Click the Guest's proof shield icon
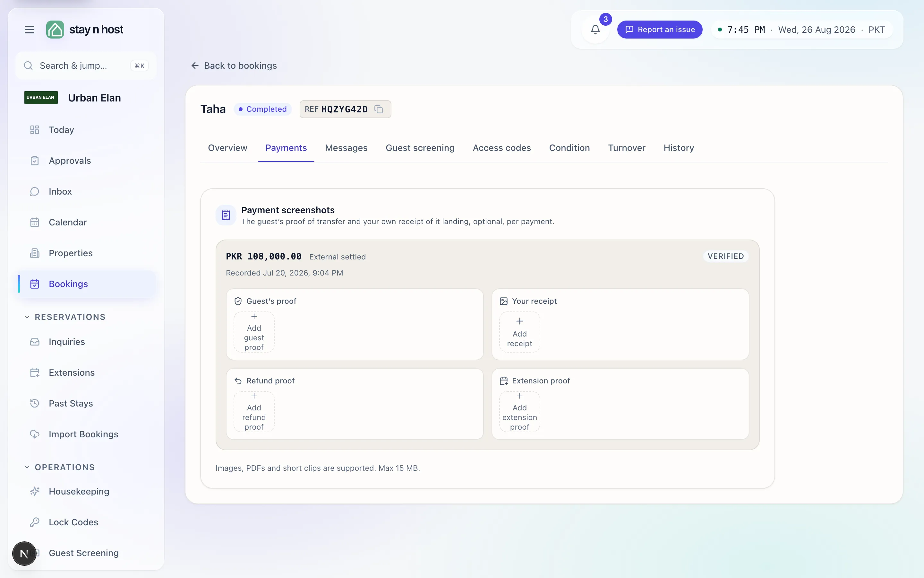 [238, 301]
